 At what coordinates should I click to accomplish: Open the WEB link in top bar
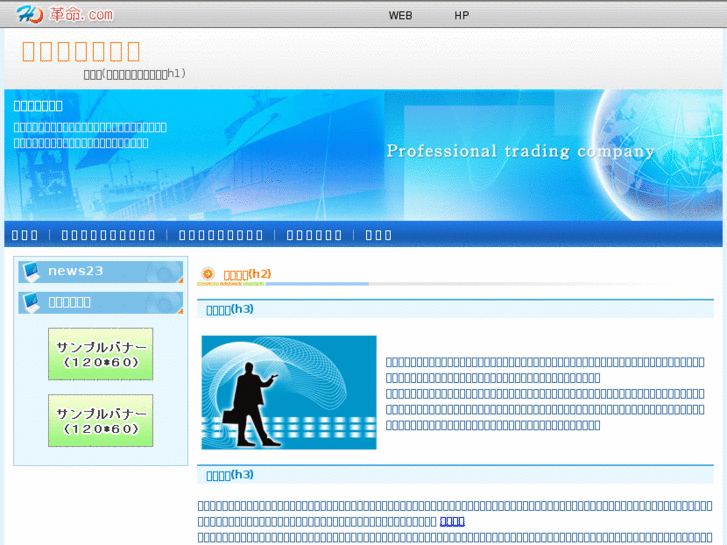401,15
